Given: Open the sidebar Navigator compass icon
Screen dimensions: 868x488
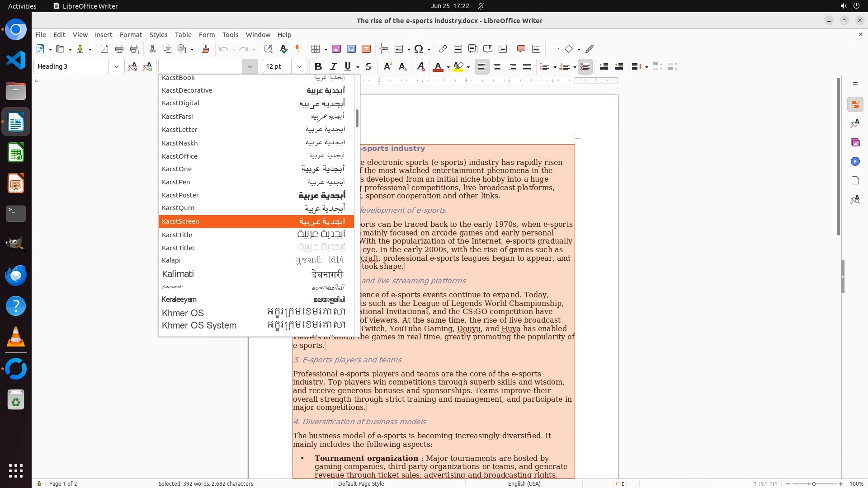Looking at the screenshot, I should click(855, 161).
